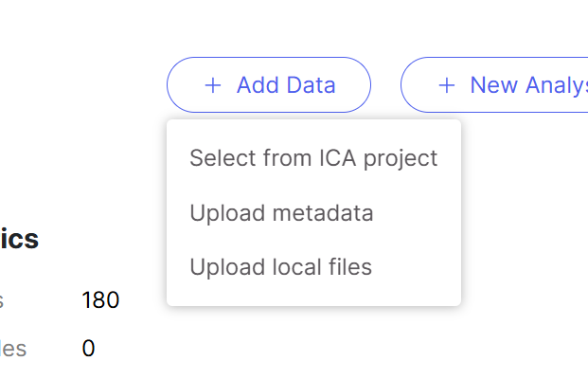This screenshot has width=588, height=379.
Task: Click the plus icon beside New Analysis
Action: pyautogui.click(x=447, y=85)
